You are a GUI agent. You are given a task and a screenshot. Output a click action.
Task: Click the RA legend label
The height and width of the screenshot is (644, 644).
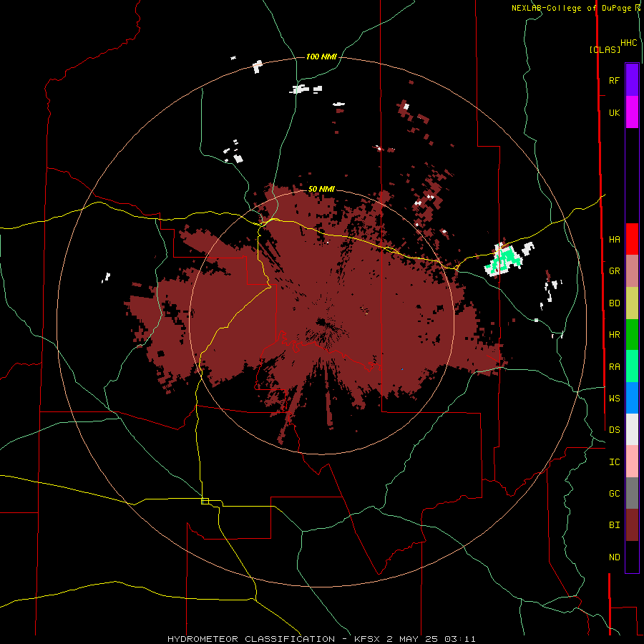click(x=614, y=367)
